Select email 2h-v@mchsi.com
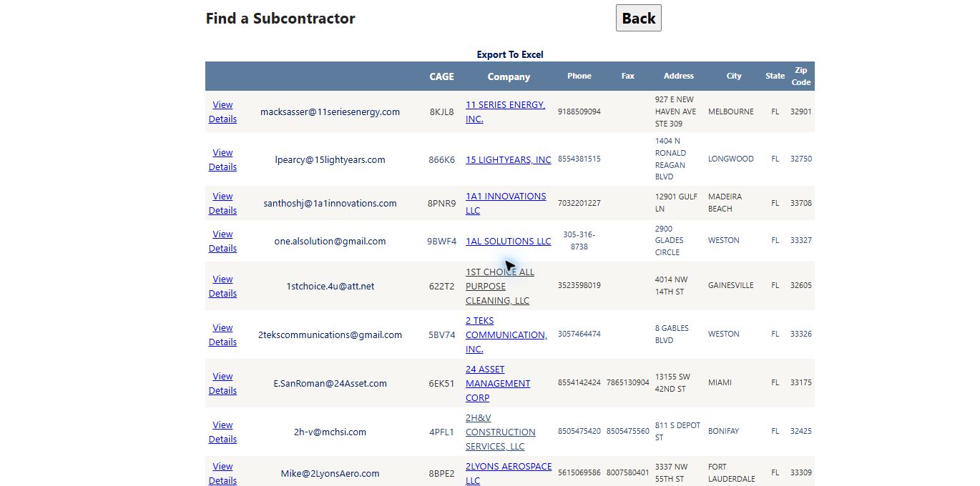The width and height of the screenshot is (980, 486). pyautogui.click(x=330, y=432)
